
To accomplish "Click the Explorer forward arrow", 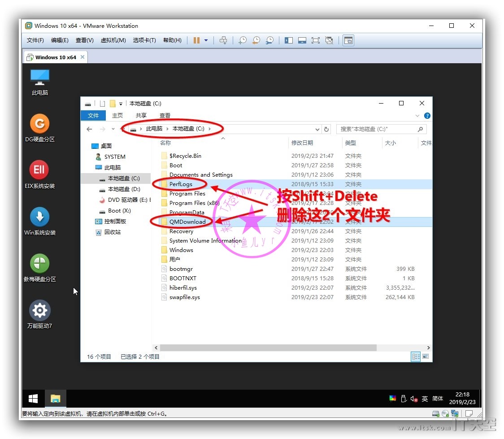I will [x=103, y=129].
